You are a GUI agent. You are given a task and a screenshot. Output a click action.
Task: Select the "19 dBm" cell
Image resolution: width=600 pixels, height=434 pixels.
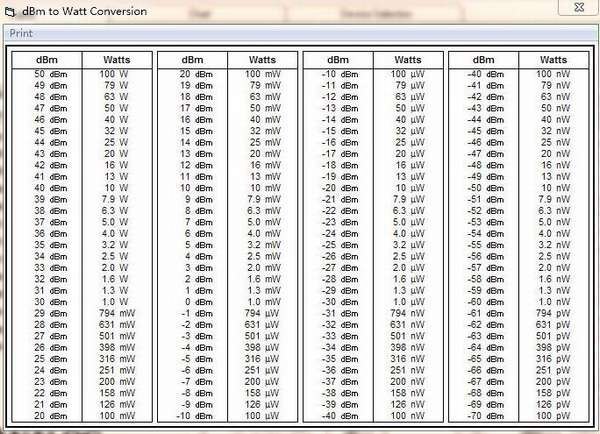click(196, 85)
